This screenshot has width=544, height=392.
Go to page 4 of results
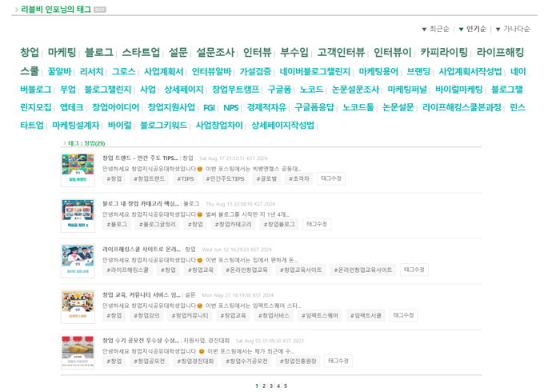pos(278,386)
